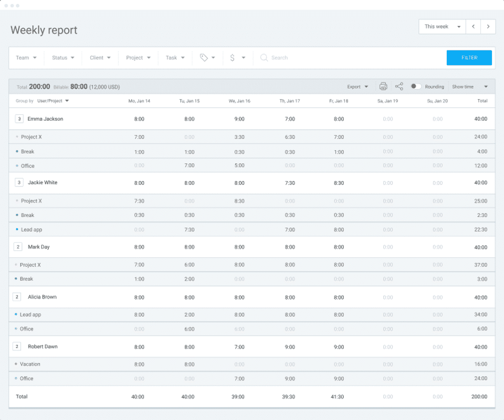Open the Team filter menu

[26, 58]
